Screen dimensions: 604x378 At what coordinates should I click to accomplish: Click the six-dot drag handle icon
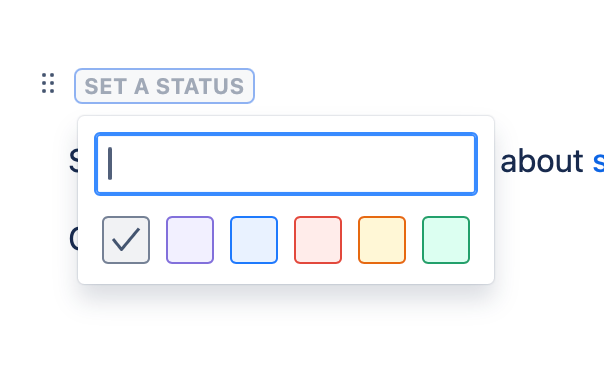[x=48, y=83]
